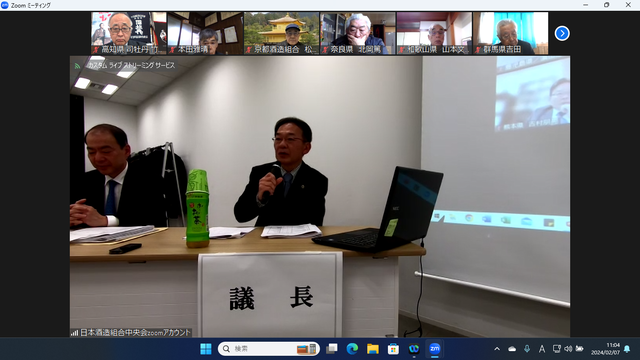Open the OneDrive cloud tray icon
Image resolution: width=640 pixels, height=360 pixels.
512,349
